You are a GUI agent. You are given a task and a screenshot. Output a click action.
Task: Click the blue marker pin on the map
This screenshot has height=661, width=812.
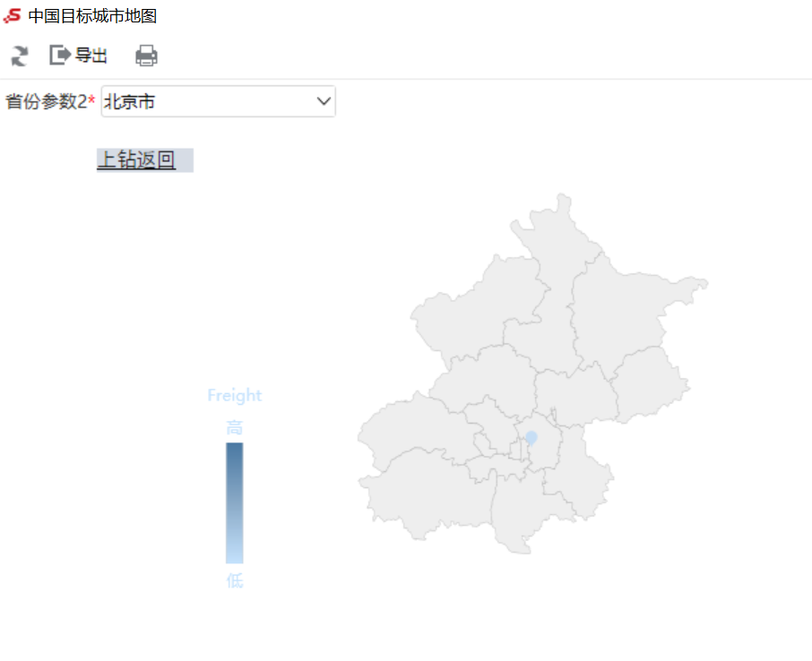531,438
